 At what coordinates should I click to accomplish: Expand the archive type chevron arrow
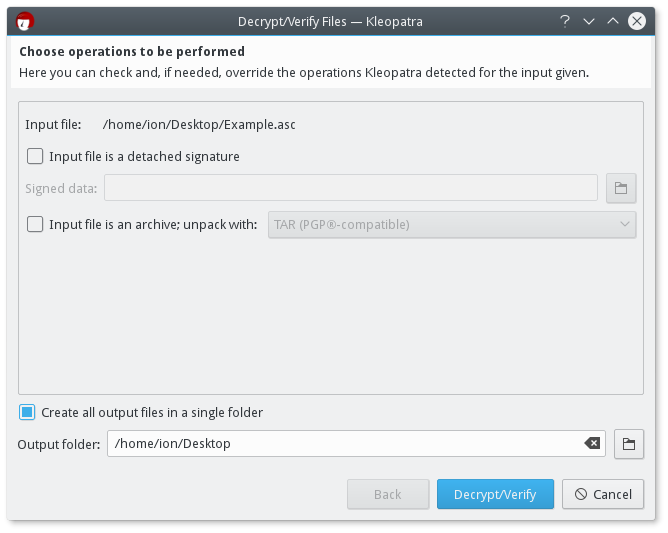point(625,224)
